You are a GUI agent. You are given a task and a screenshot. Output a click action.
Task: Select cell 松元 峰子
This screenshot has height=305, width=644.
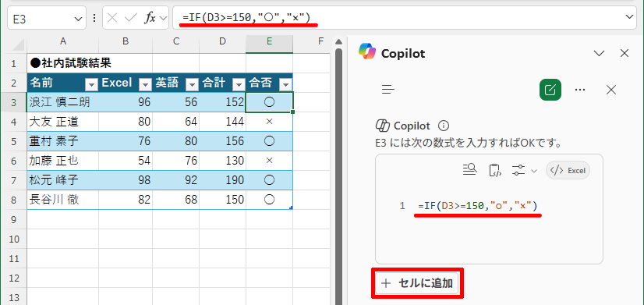tap(63, 179)
